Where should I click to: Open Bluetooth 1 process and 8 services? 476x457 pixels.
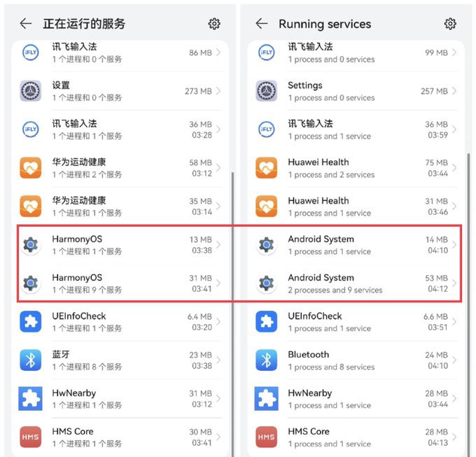click(355, 360)
